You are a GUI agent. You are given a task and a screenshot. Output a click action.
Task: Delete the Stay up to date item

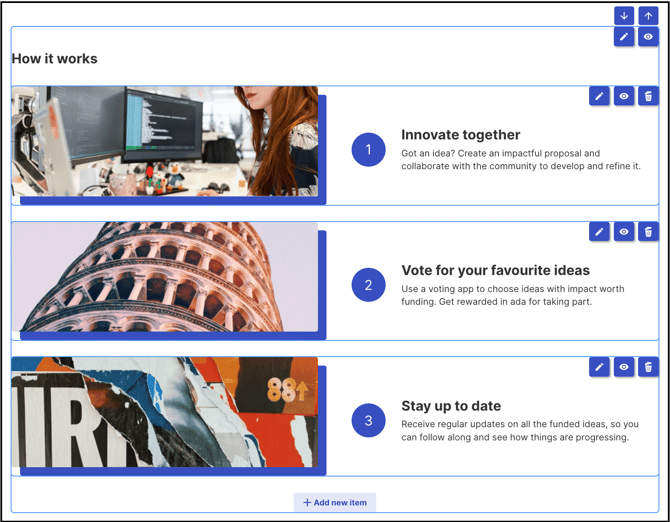click(x=648, y=367)
